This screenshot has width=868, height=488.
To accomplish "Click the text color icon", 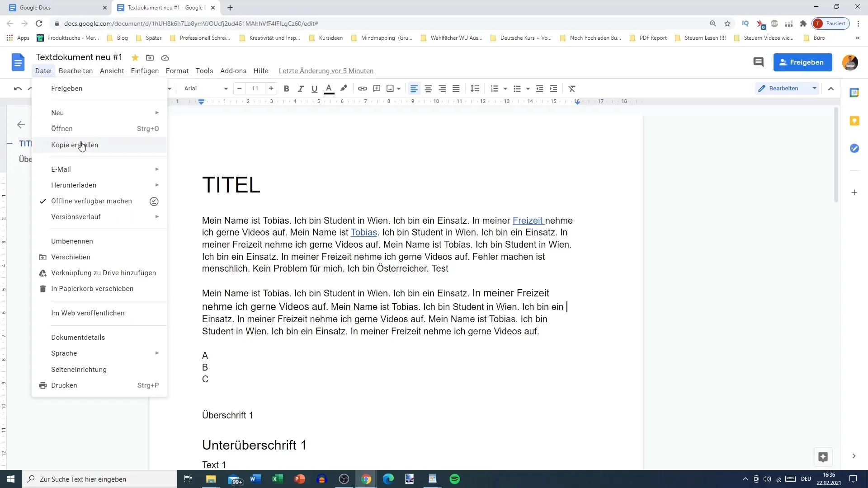I will [x=329, y=88].
